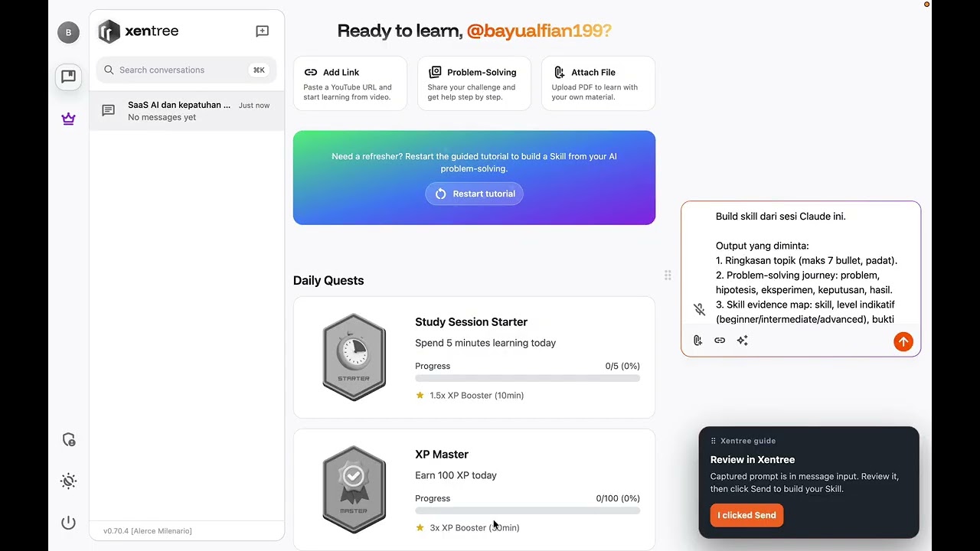
Task: Grab the drag handle left of the message box
Action: [668, 275]
